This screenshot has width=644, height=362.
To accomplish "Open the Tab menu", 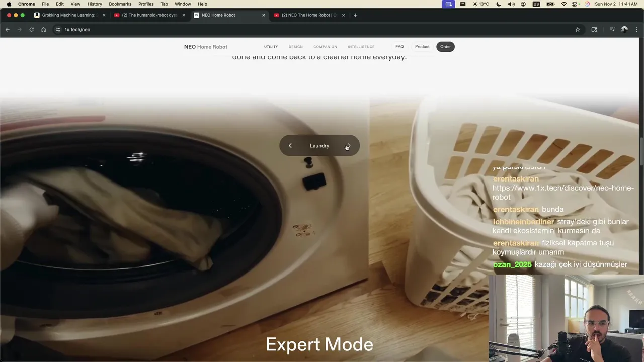I will click(x=164, y=4).
